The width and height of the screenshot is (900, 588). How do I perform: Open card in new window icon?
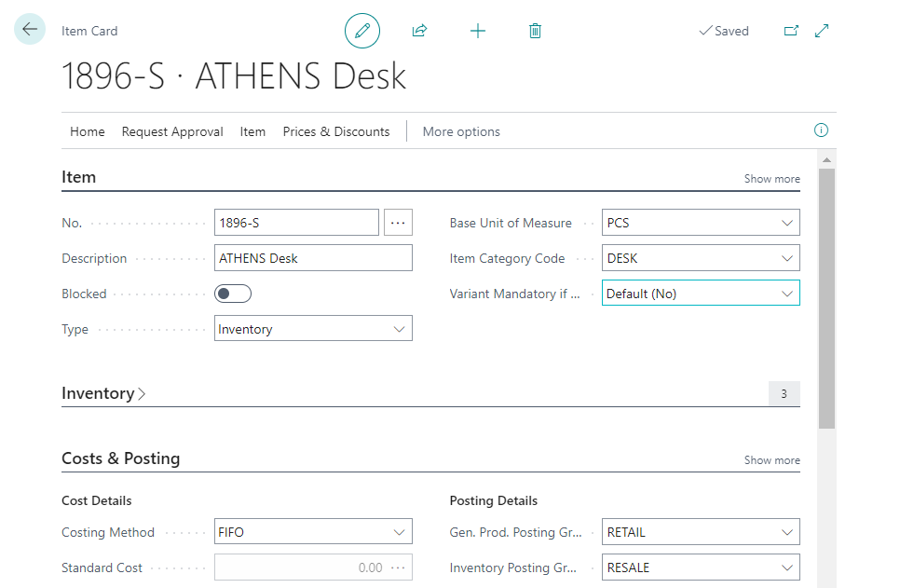tap(791, 31)
